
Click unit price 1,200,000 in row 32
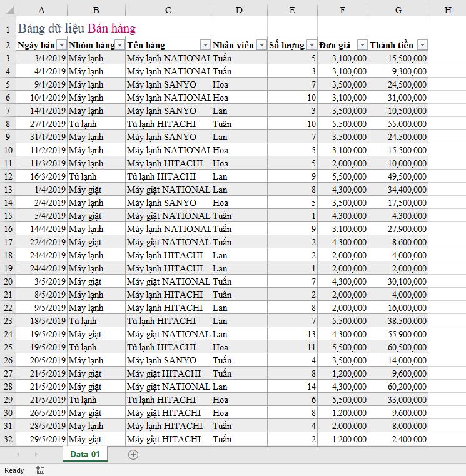tap(343, 439)
